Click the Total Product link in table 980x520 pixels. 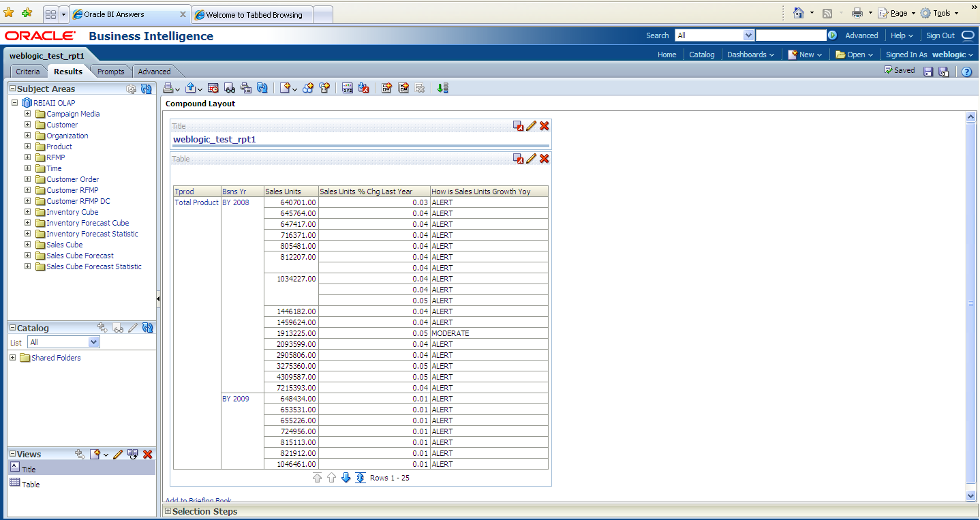coord(196,202)
